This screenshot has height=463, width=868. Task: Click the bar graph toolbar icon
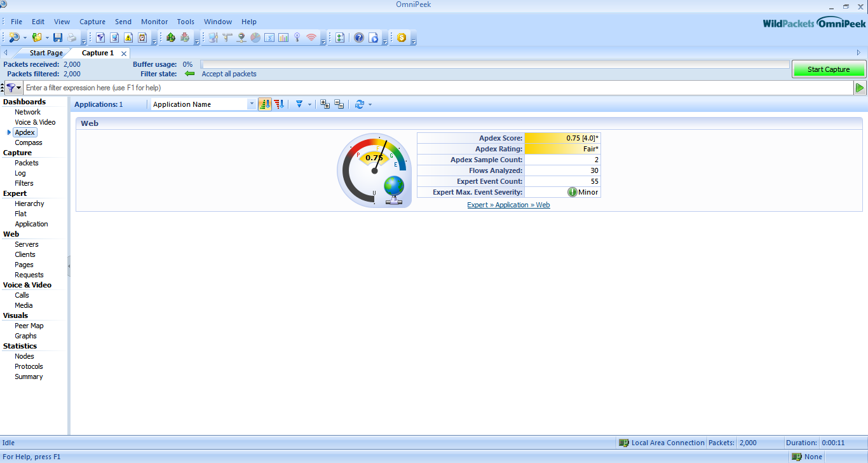pyautogui.click(x=283, y=38)
